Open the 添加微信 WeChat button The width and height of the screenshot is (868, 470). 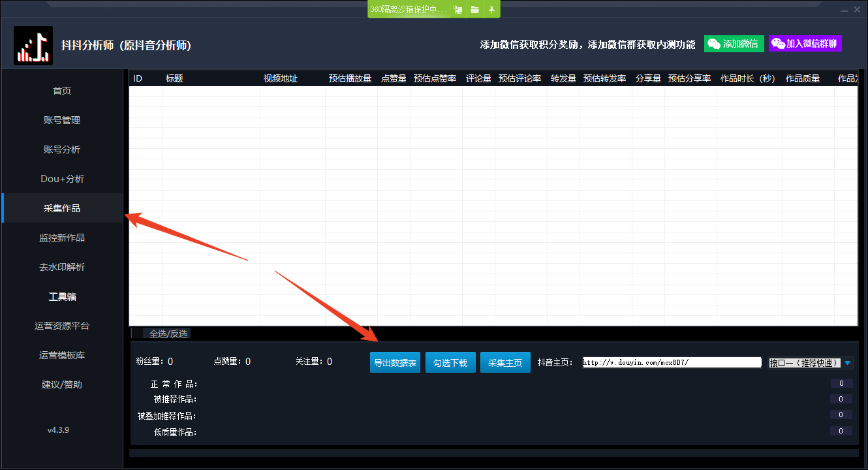tap(734, 43)
